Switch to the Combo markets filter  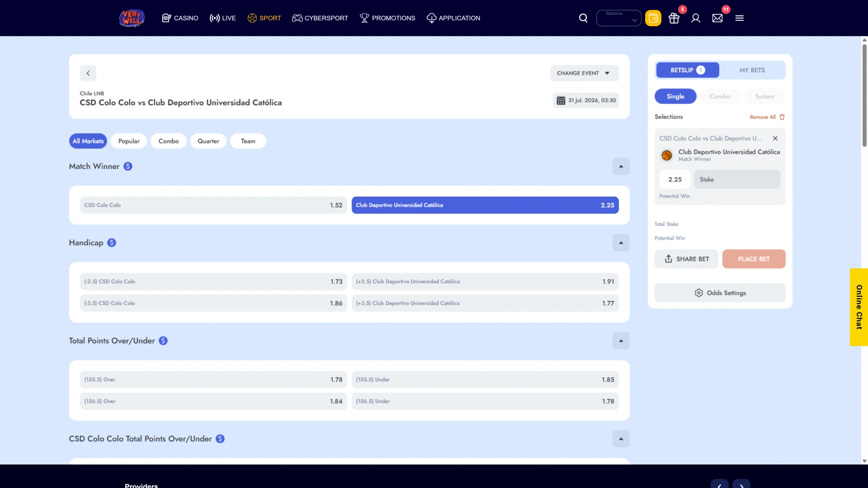[x=169, y=141]
